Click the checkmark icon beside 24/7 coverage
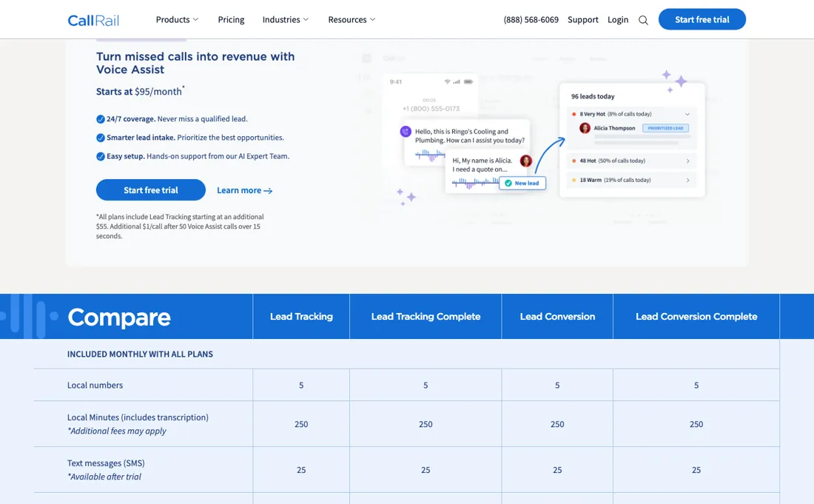The width and height of the screenshot is (814, 504). (101, 119)
